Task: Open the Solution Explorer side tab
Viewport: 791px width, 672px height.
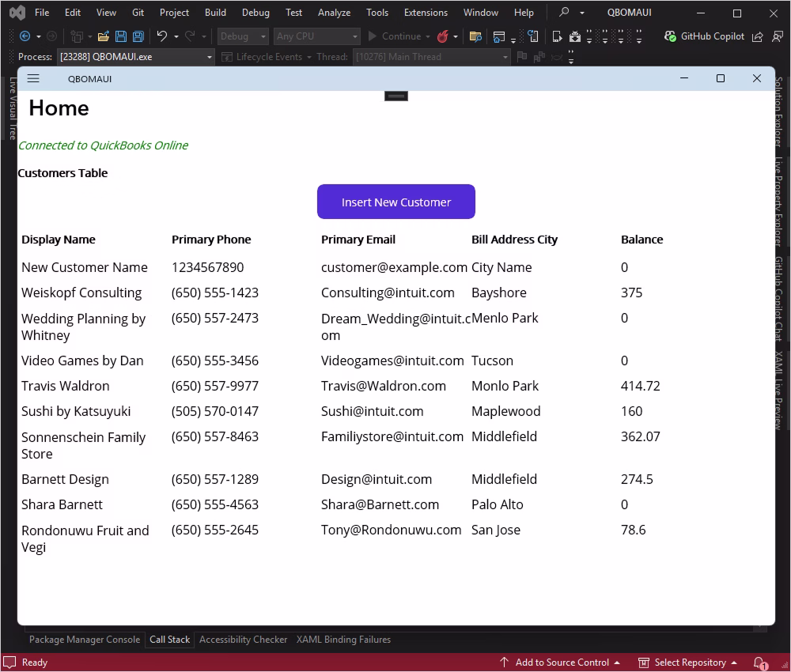Action: 779,112
